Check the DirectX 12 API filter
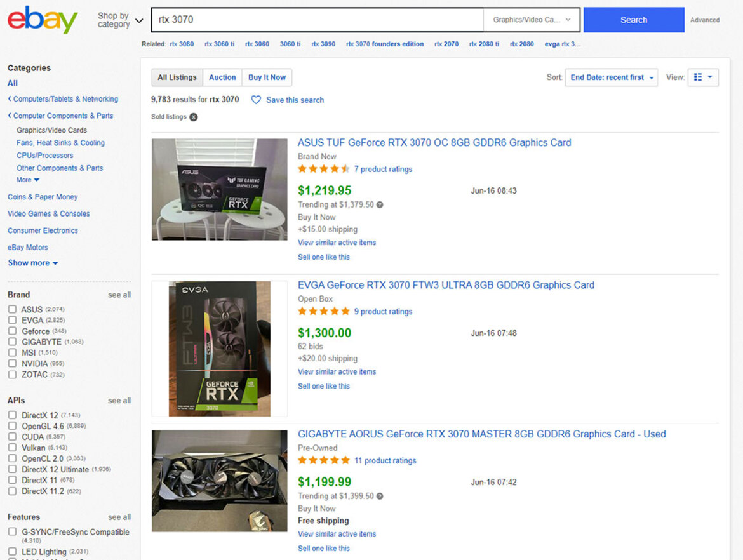 point(12,415)
